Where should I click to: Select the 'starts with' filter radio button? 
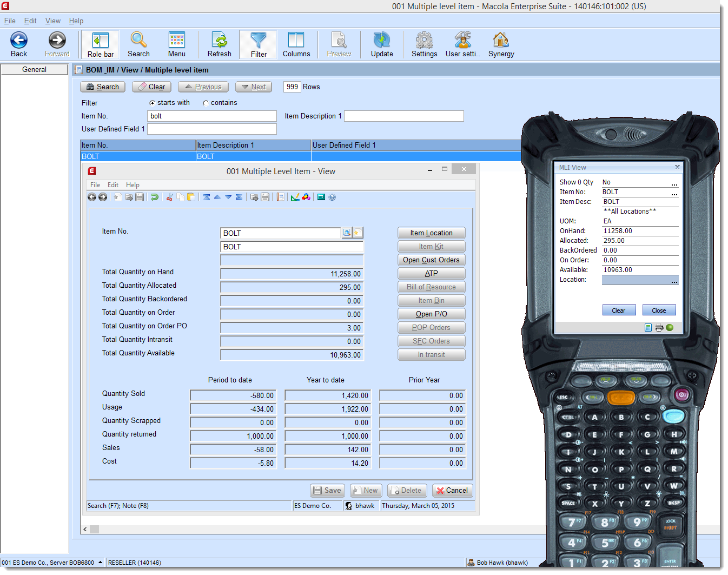click(152, 103)
